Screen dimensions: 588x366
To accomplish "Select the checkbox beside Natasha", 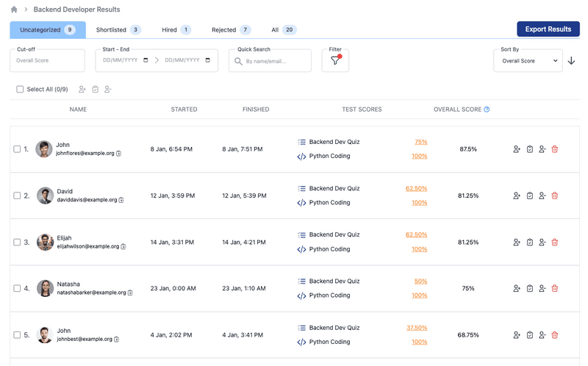I will [x=17, y=289].
